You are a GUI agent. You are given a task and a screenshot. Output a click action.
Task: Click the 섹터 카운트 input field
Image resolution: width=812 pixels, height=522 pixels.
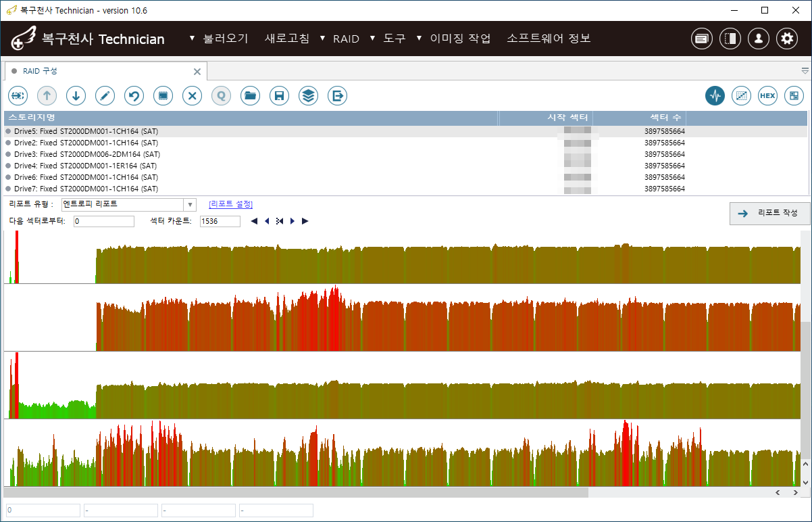click(x=220, y=221)
